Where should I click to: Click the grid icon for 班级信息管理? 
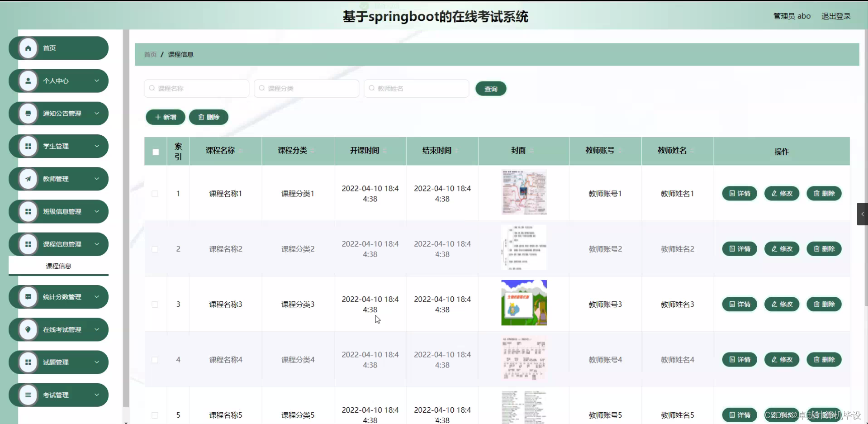[x=28, y=211]
